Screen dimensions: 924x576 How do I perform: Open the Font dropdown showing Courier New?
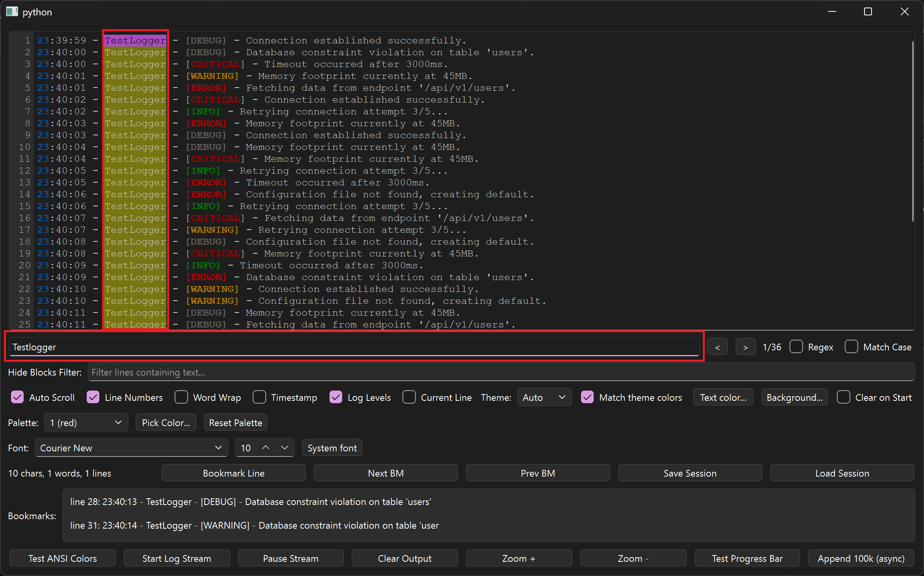coord(131,448)
